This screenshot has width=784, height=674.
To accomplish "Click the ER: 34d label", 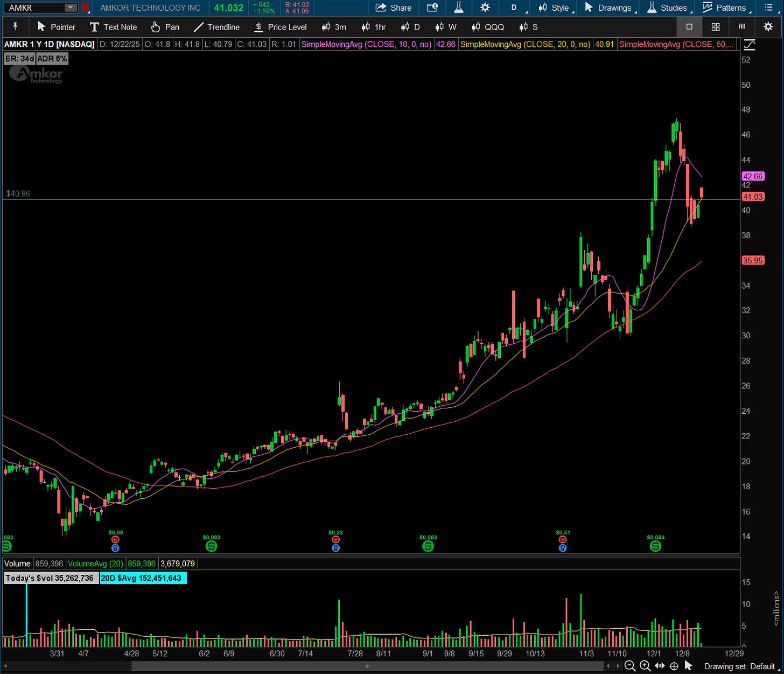I will (x=20, y=58).
